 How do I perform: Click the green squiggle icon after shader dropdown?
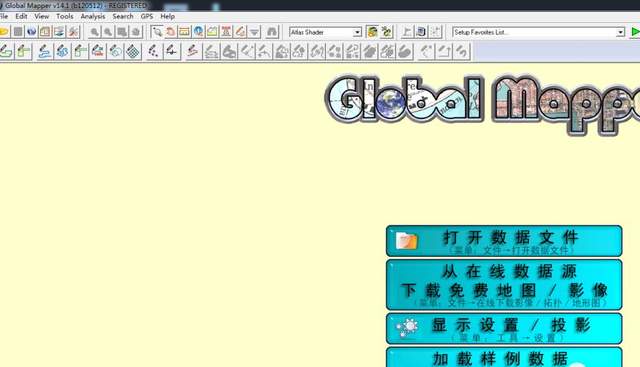(x=386, y=32)
